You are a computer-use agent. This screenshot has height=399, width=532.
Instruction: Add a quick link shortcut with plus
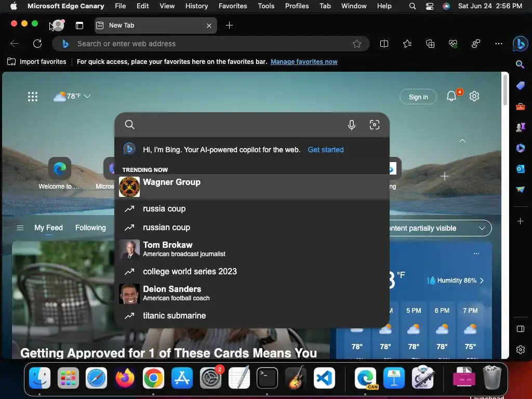tap(445, 176)
